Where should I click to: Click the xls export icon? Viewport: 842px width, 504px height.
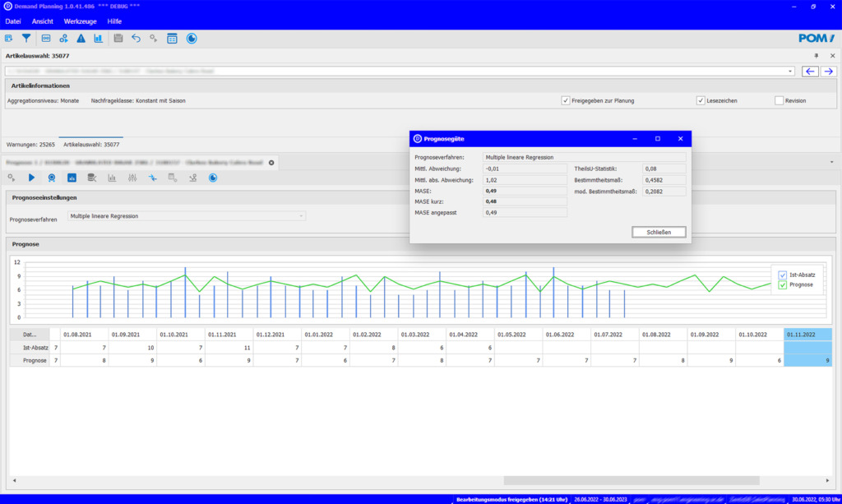coord(72,178)
